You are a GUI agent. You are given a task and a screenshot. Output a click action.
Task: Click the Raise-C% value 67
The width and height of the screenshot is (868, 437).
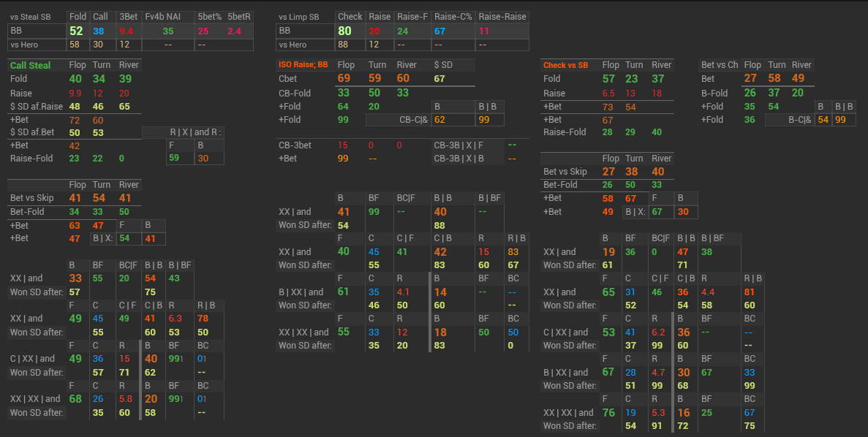(439, 31)
